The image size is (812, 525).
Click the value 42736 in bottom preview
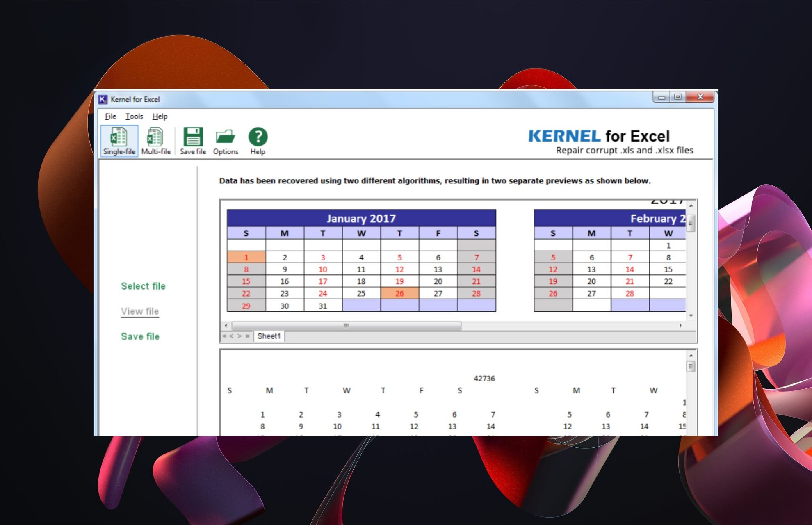(x=484, y=379)
